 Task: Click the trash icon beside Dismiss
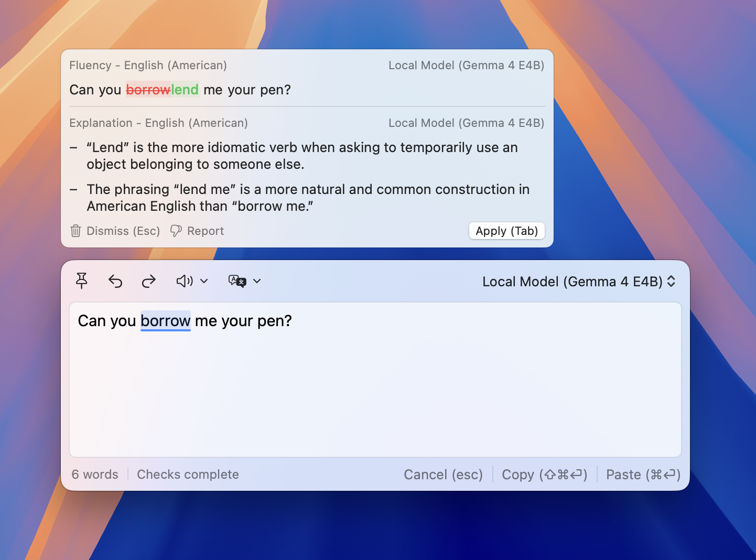(x=75, y=231)
